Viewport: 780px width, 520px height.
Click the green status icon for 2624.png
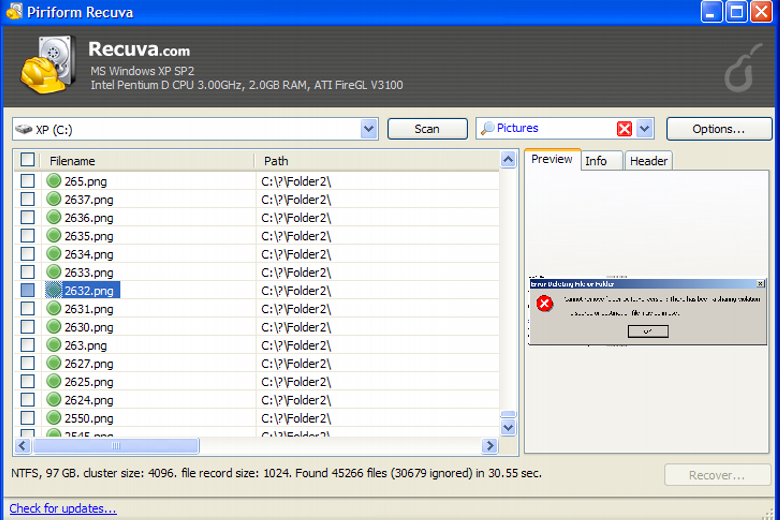click(x=53, y=400)
